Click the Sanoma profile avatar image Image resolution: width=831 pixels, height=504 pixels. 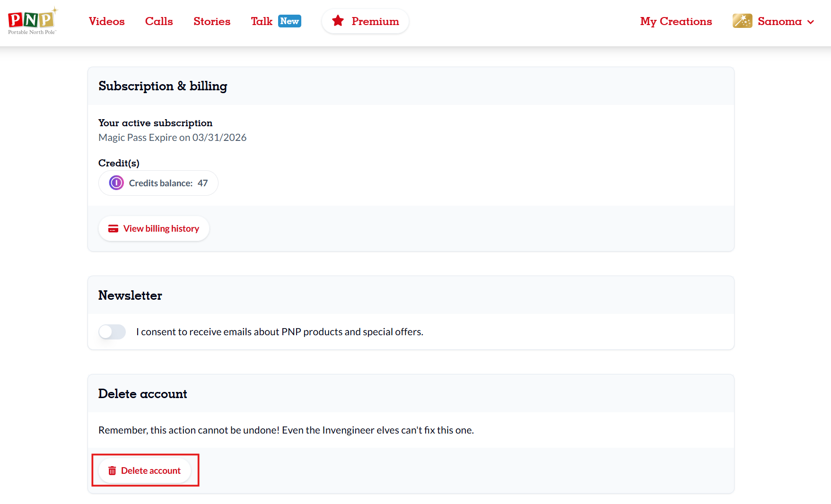tap(742, 21)
